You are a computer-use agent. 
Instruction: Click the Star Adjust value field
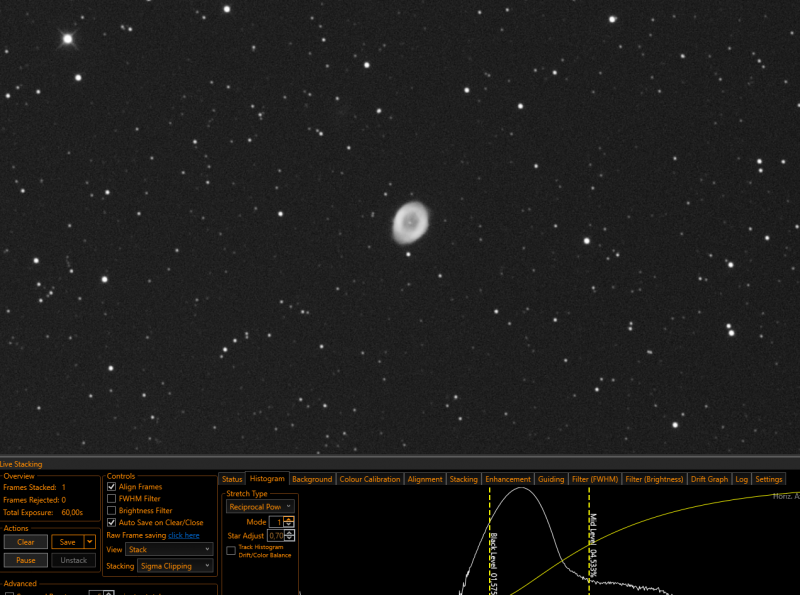click(276, 536)
